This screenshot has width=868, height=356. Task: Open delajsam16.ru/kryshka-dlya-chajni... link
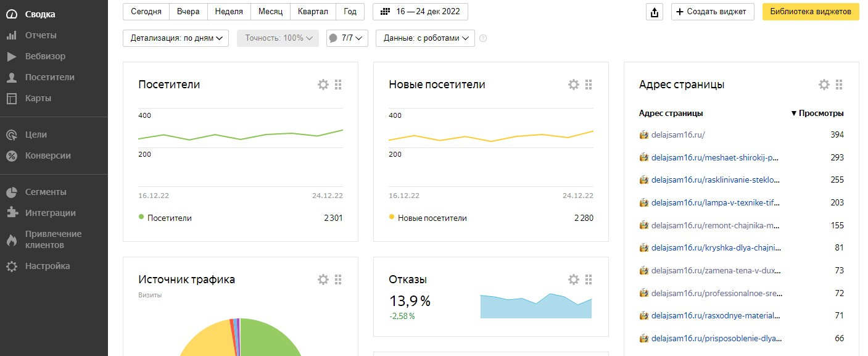tap(716, 248)
